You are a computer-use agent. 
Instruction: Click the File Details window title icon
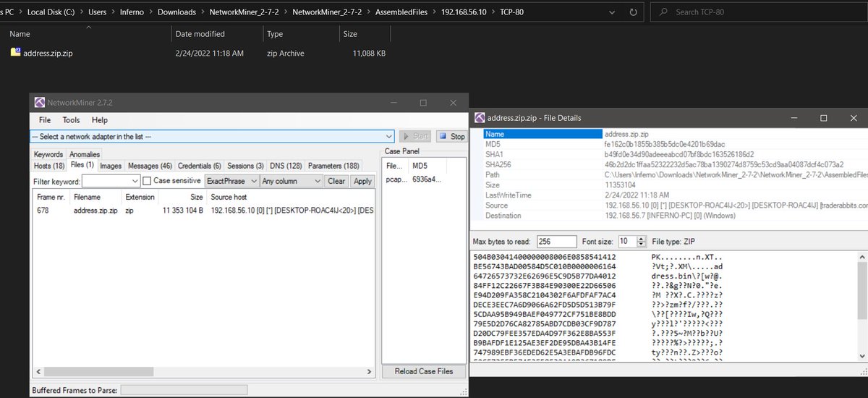479,118
